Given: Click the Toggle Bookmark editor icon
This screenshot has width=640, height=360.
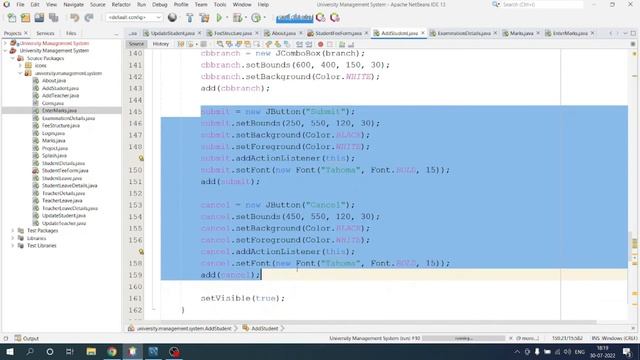Looking at the screenshot, I should coord(287,44).
